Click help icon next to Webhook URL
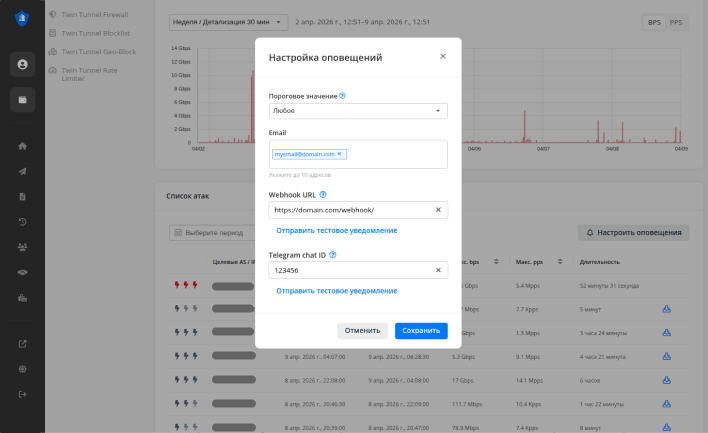 (x=323, y=195)
